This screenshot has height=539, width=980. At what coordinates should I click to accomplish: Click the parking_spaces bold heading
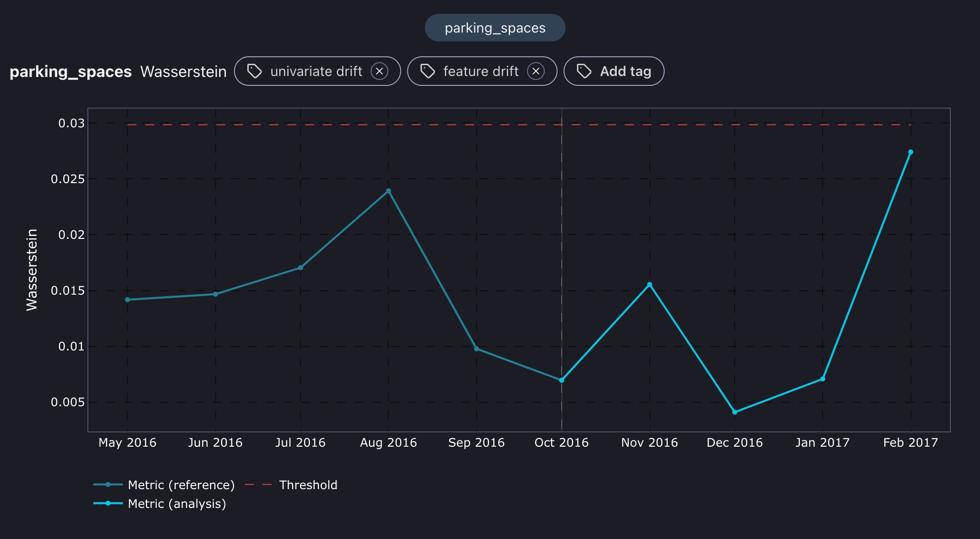[71, 72]
